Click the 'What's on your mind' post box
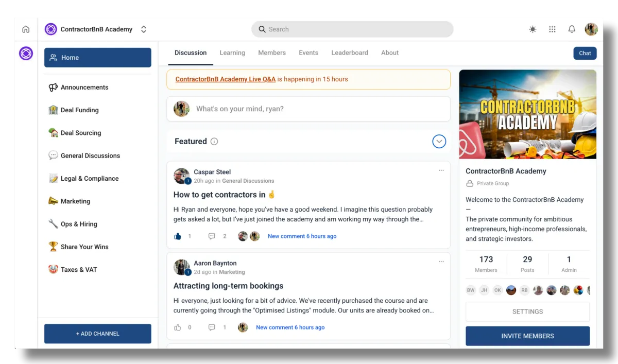This screenshot has width=618, height=364. click(x=308, y=109)
